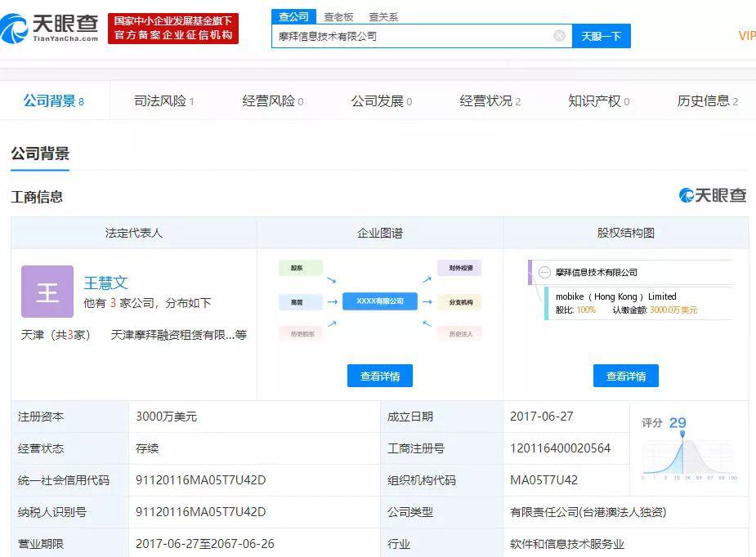756x557 pixels.
Task: Click 查看详情 under 企业图谱
Action: pos(380,376)
